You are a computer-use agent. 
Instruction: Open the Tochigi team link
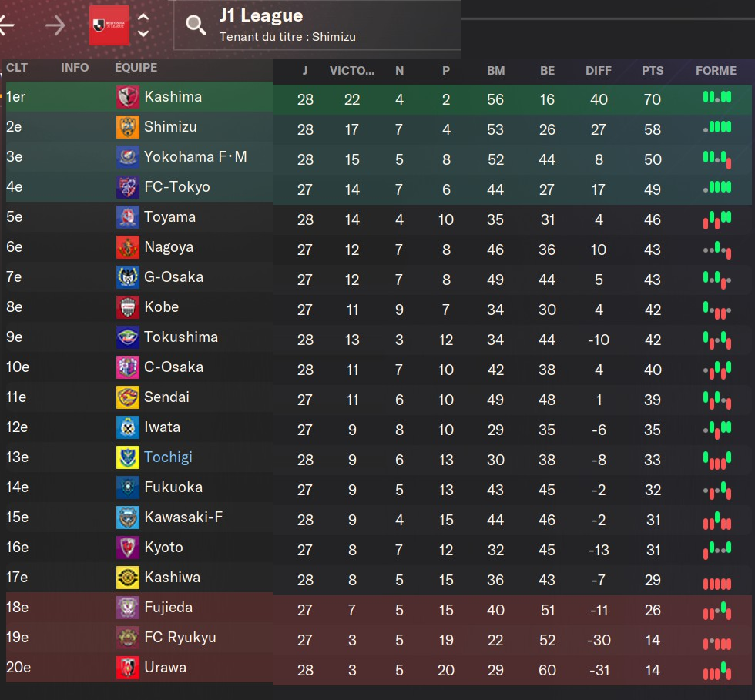[x=168, y=457]
